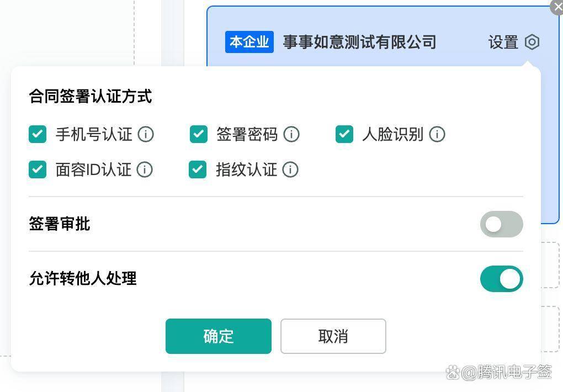Uncheck 手机号认证 authentication method
The height and width of the screenshot is (392, 563).
(x=37, y=134)
